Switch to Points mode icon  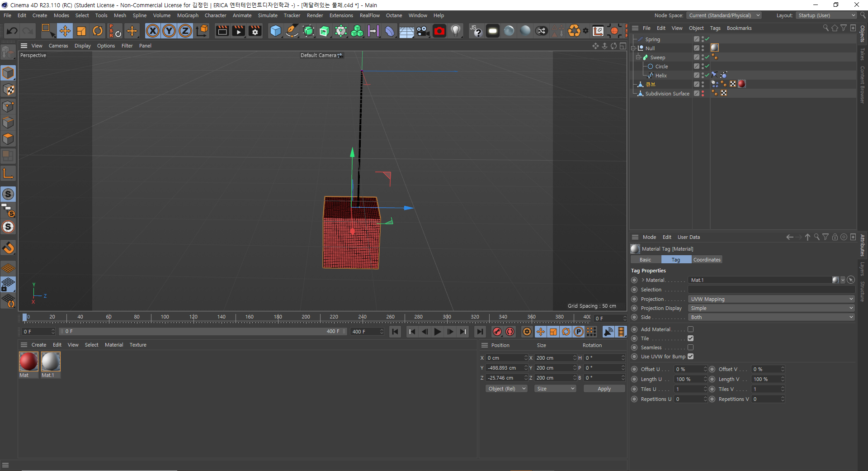pos(8,106)
